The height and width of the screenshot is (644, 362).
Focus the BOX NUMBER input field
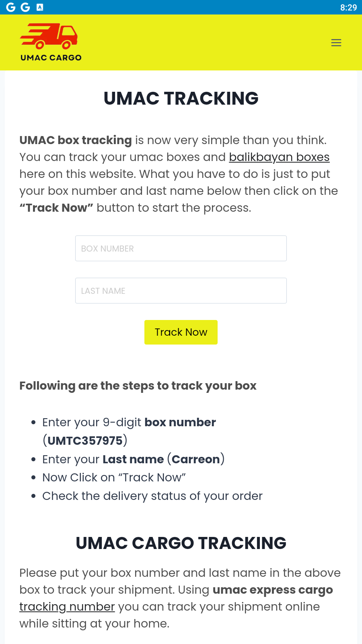tap(181, 248)
